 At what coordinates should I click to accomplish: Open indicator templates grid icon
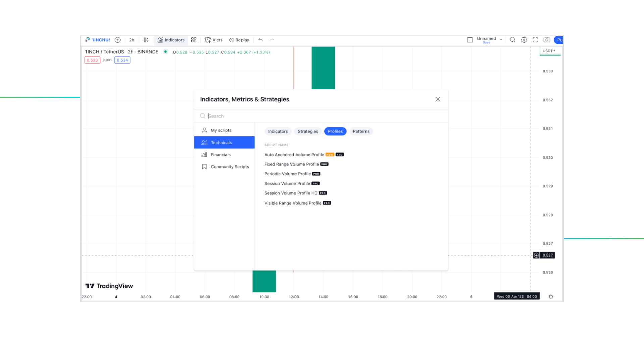click(193, 40)
